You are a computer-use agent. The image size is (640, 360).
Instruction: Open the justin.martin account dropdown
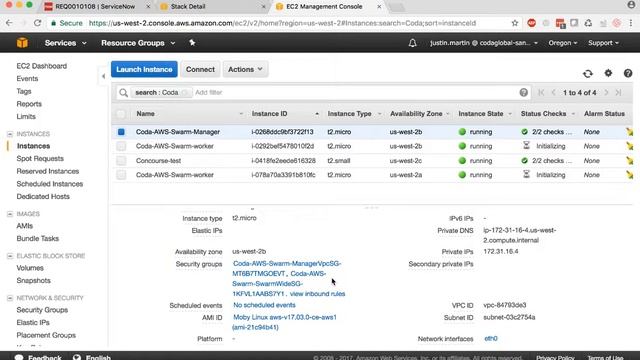(x=484, y=43)
